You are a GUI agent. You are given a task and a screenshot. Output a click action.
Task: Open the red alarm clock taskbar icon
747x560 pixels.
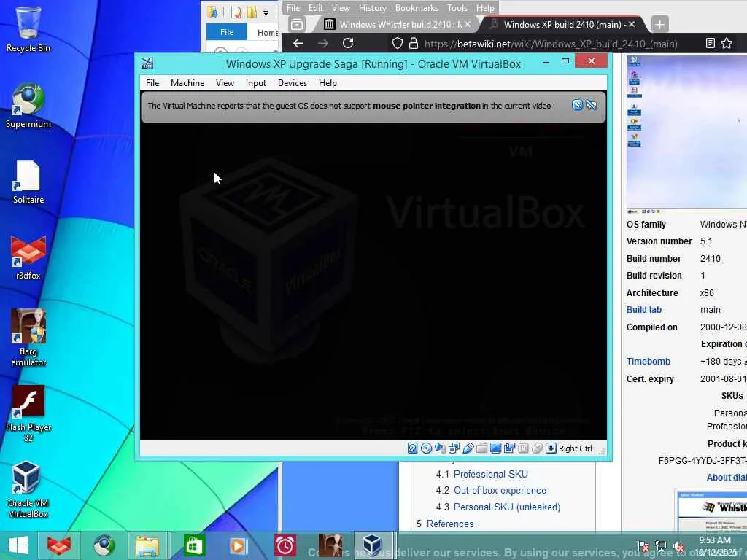tap(285, 545)
